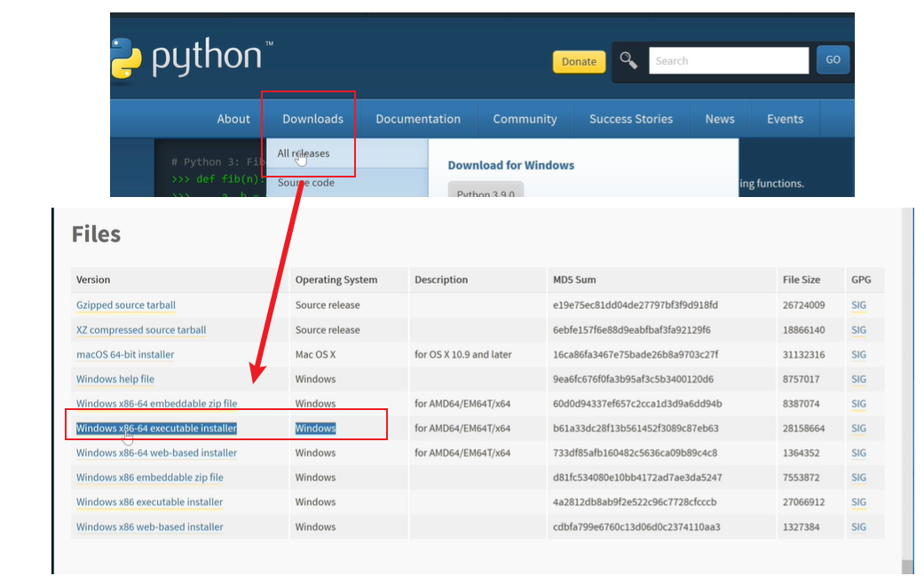This screenshot has width=924, height=576.
Task: Open SIG link for x86-64 embeddable zip
Action: point(858,404)
